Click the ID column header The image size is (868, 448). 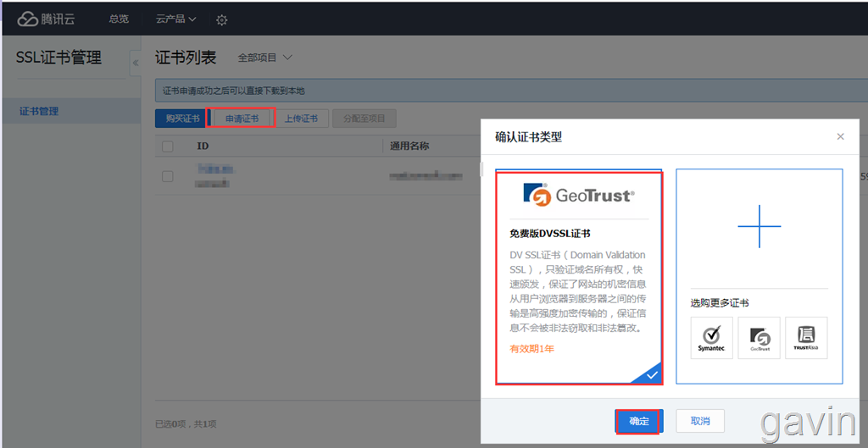203,146
